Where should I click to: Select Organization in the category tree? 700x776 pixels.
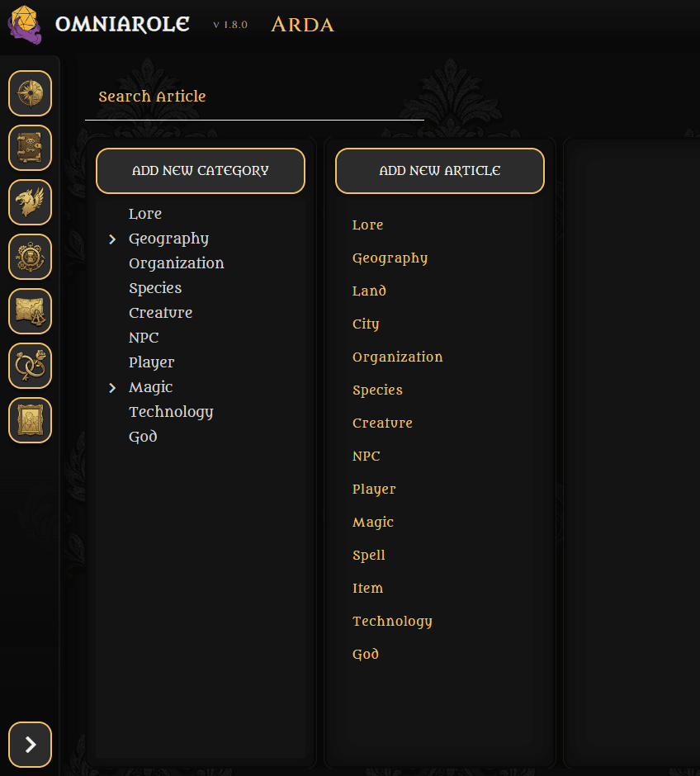coord(177,263)
